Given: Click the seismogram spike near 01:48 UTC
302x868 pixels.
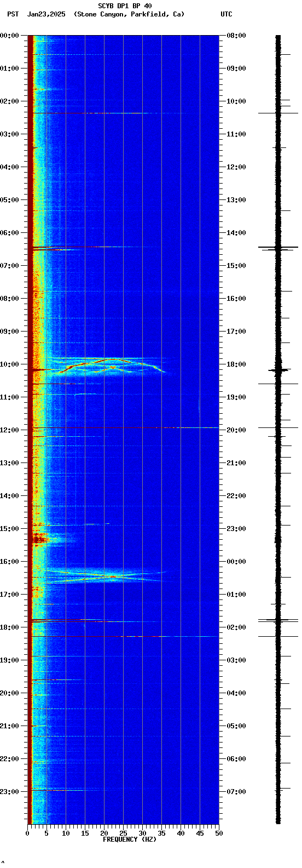Looking at the screenshot, I should (278, 620).
